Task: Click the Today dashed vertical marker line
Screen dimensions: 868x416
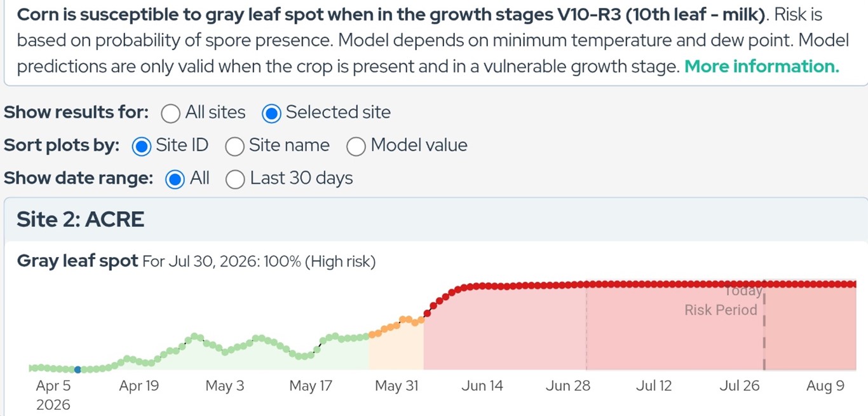Action: 764,331
